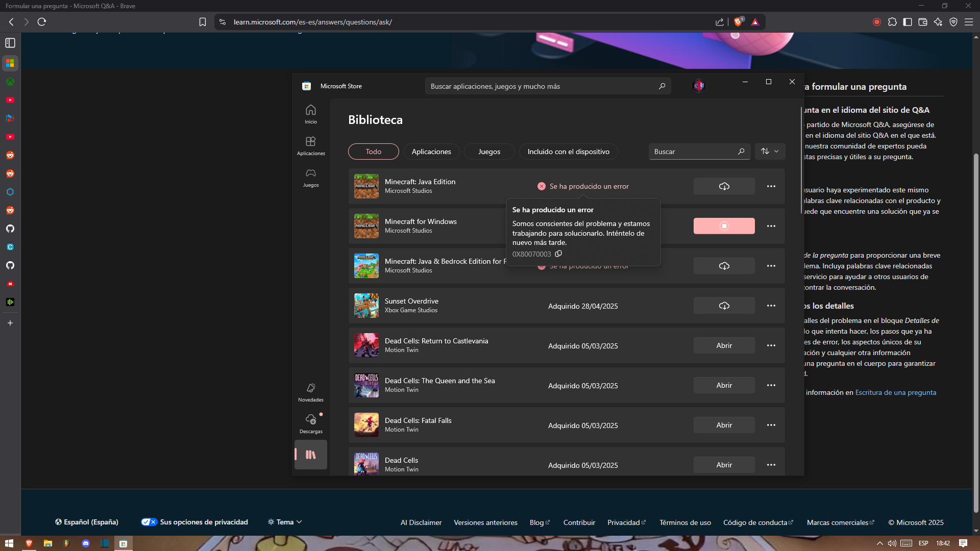Screen dimensions: 980x551
Task: Open Novedades in the Microsoft Store sidebar
Action: [311, 392]
